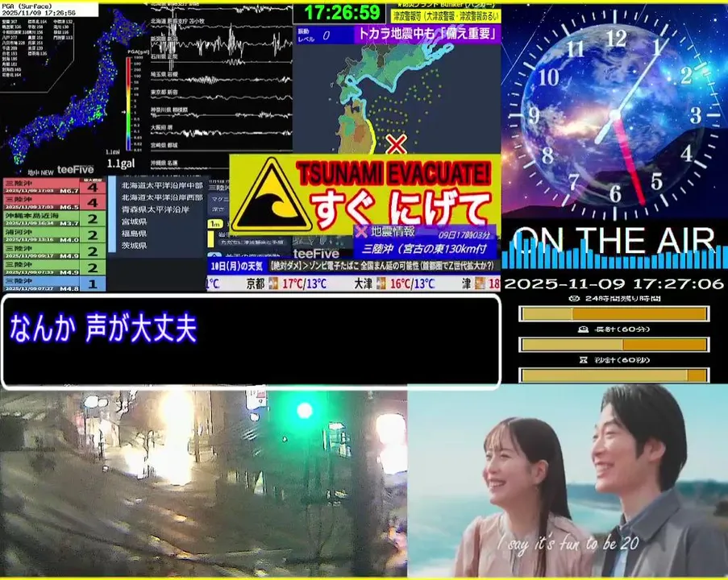Image resolution: width=728 pixels, height=580 pixels.
Task: Select the 浦河沖 M4.0 earthquake entry
Action: (54, 234)
